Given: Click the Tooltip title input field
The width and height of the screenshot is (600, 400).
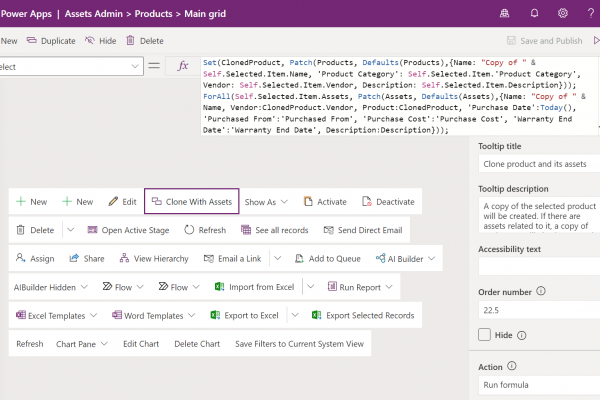Looking at the screenshot, I should coord(539,164).
